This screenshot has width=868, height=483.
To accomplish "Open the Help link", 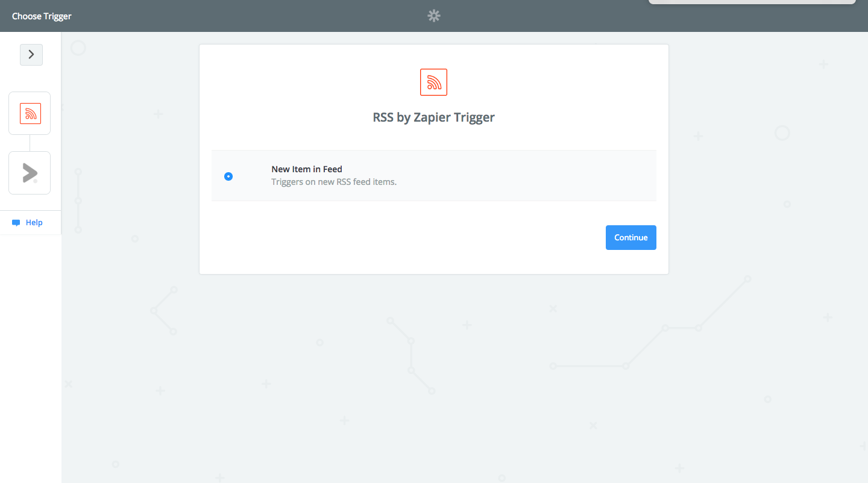I will [x=34, y=223].
